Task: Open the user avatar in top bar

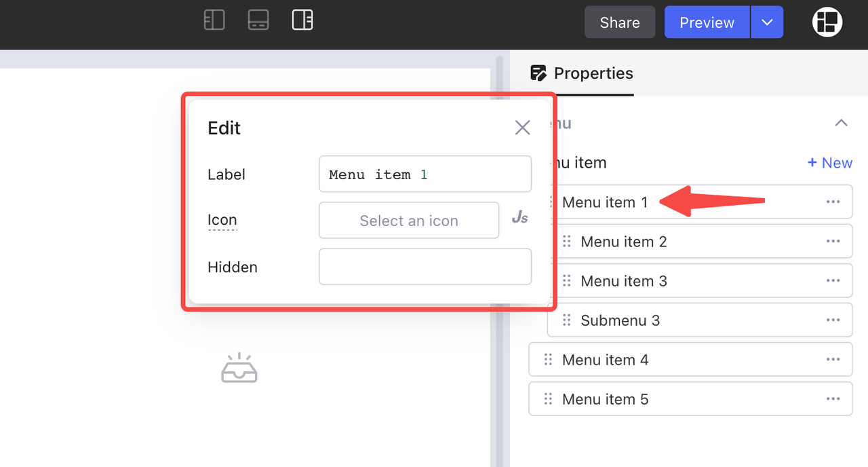Action: click(x=827, y=22)
